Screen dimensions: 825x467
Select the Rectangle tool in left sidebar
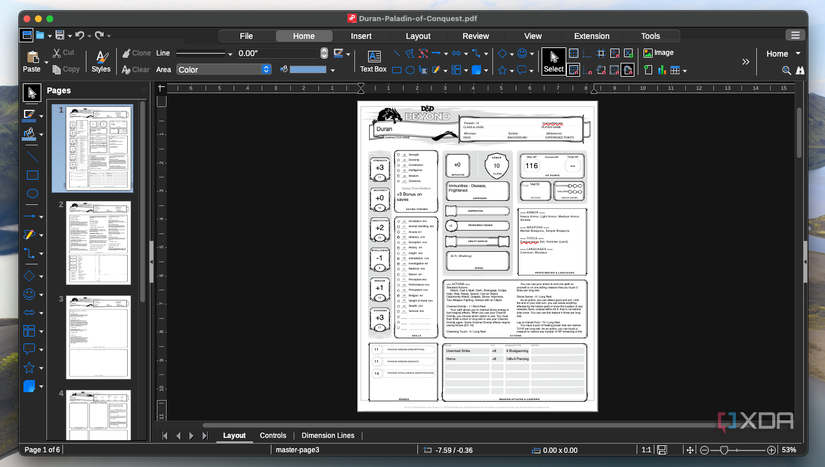[x=32, y=175]
